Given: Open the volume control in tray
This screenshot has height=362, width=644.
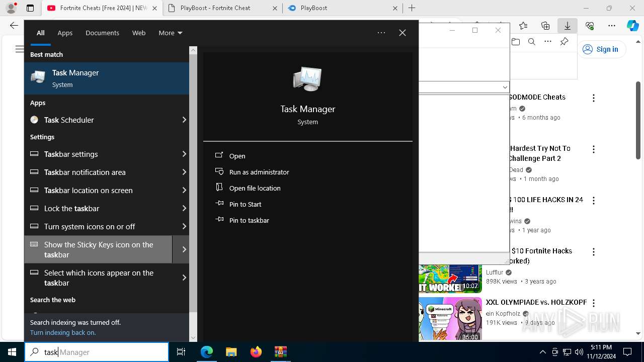Looking at the screenshot, I should point(579,352).
